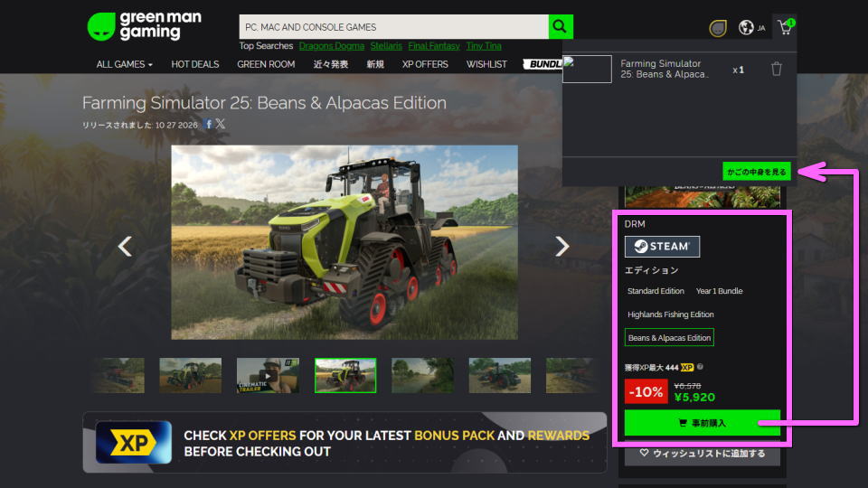Click the main tractor screenshot image

[344, 242]
